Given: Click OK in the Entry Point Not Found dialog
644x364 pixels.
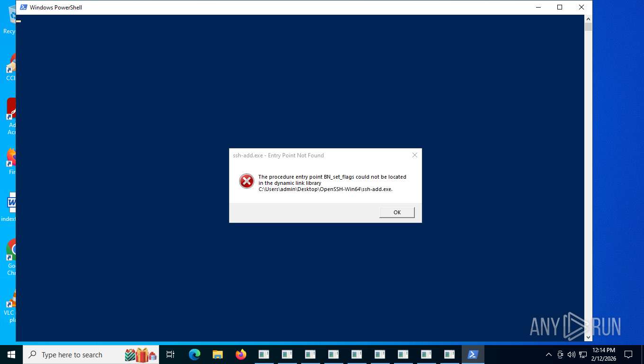Looking at the screenshot, I should point(397,212).
